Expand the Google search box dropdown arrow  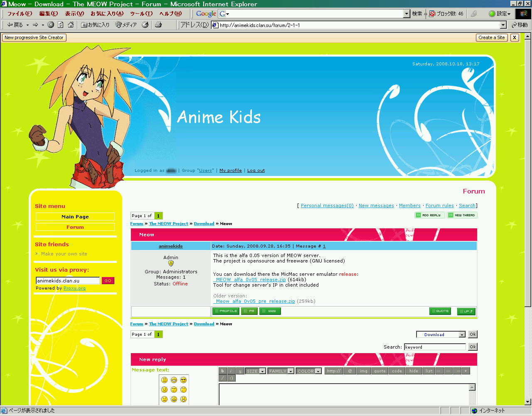pyautogui.click(x=406, y=14)
